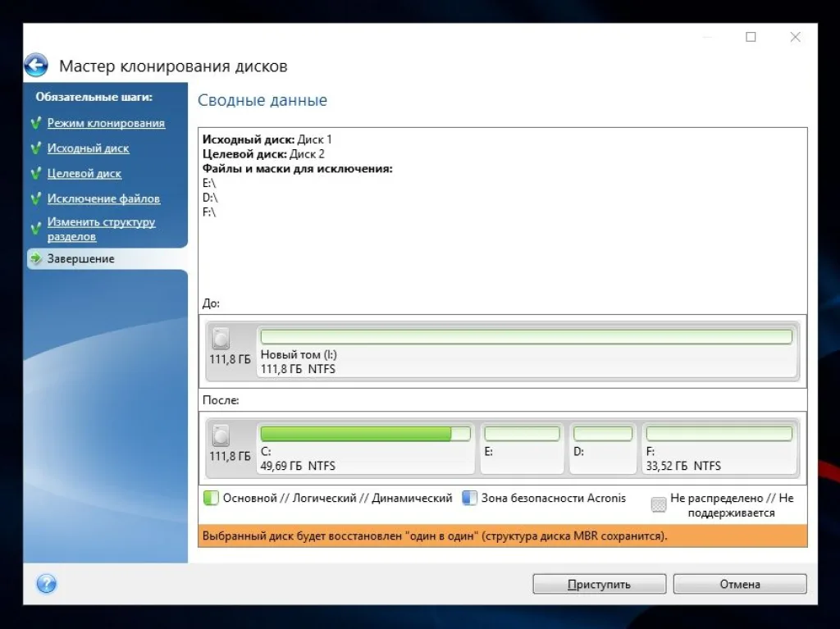Click the green arrow next to Завершение
Viewport: 840px width, 629px height.
tap(36, 258)
